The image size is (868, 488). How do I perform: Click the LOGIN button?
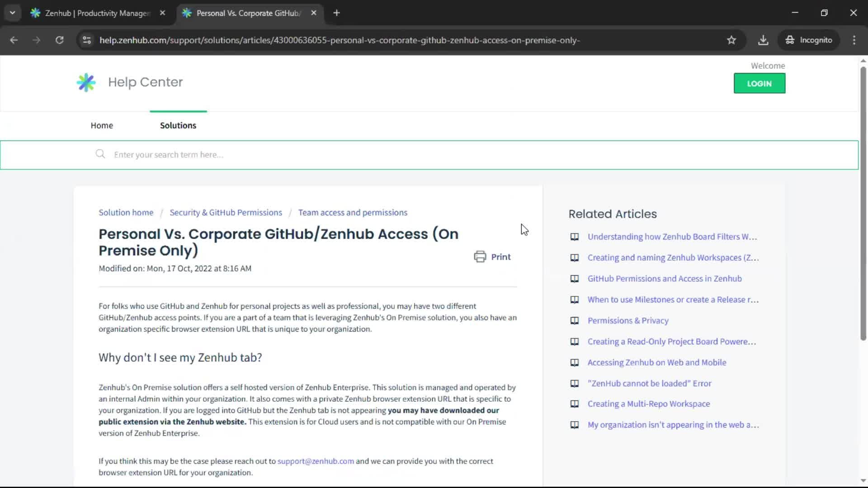point(759,83)
